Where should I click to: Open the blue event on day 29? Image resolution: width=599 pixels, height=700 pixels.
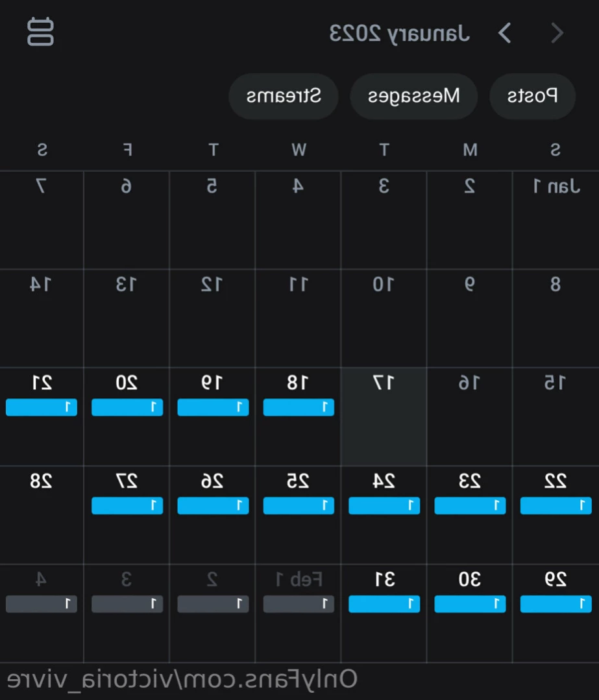pyautogui.click(x=556, y=603)
